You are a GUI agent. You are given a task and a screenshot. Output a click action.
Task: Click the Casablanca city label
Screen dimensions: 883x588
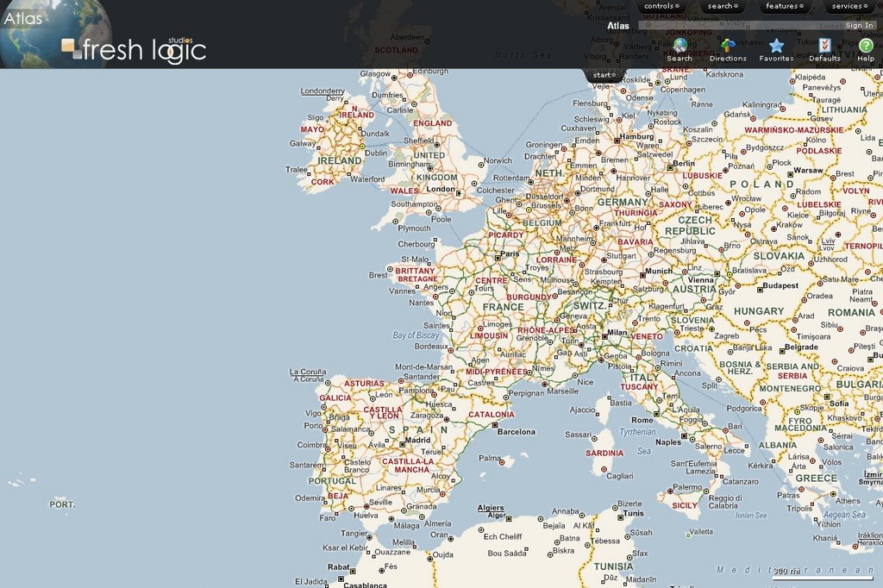[365, 585]
